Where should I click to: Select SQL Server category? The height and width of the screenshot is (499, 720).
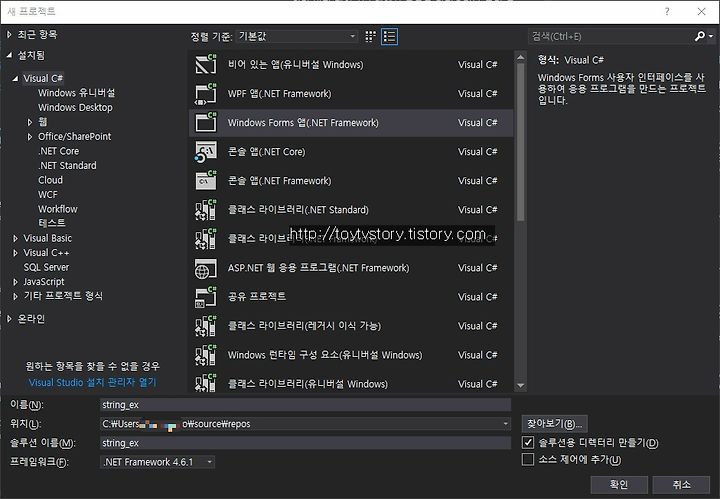tap(46, 267)
